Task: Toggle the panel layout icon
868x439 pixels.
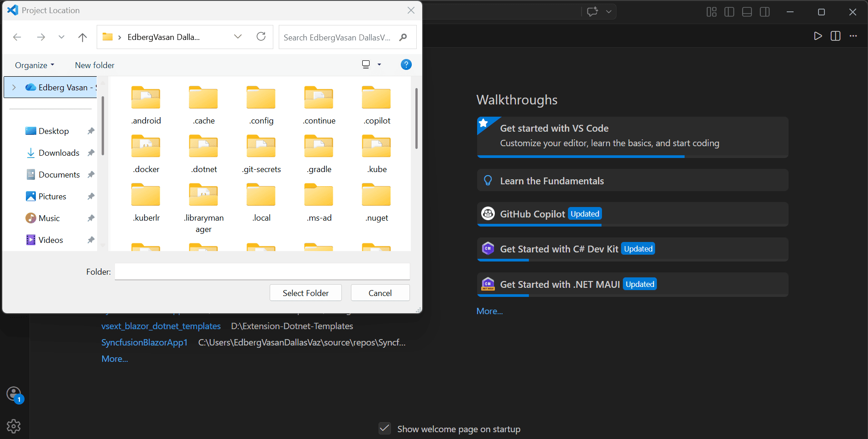Action: [747, 12]
